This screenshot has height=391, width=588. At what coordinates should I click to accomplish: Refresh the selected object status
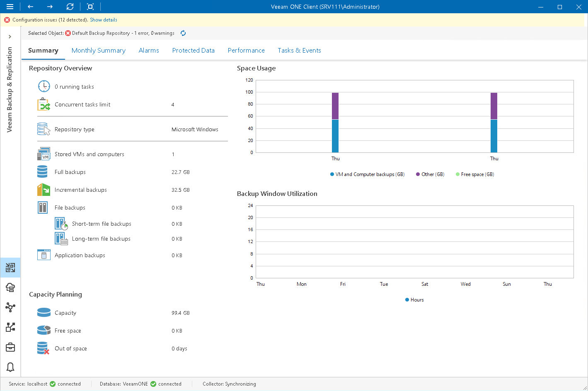(x=183, y=33)
